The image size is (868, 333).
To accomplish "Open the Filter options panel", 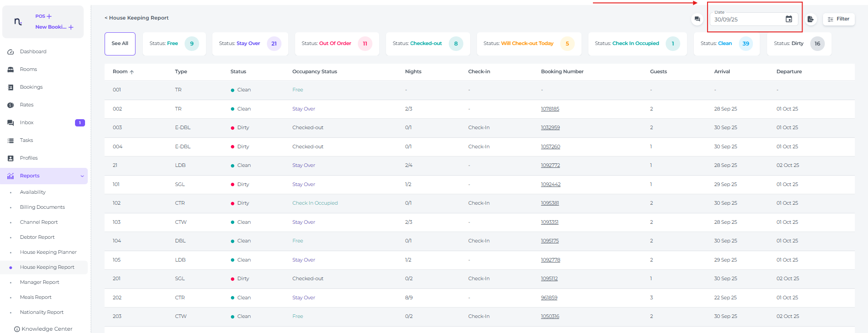I will (838, 19).
